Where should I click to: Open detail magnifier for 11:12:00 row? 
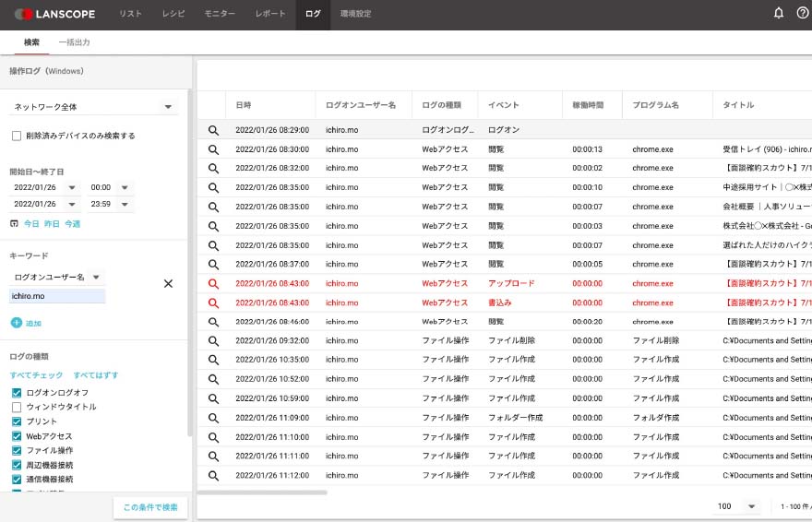pyautogui.click(x=213, y=476)
